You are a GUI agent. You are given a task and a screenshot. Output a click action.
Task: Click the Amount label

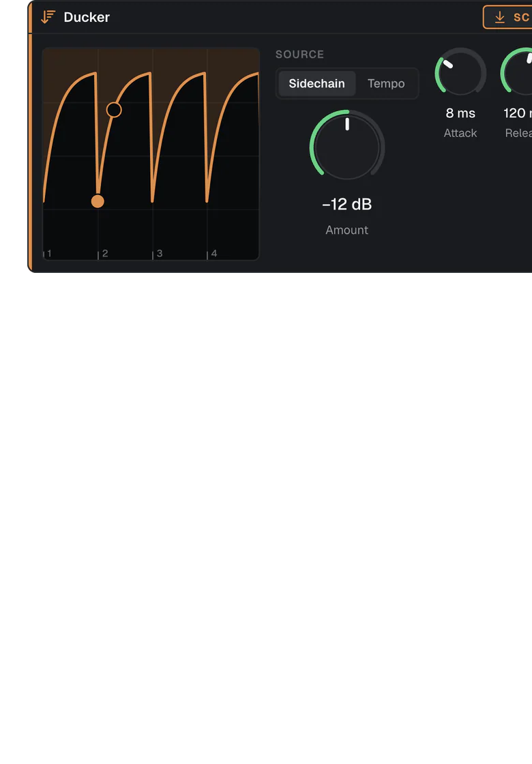click(x=347, y=230)
